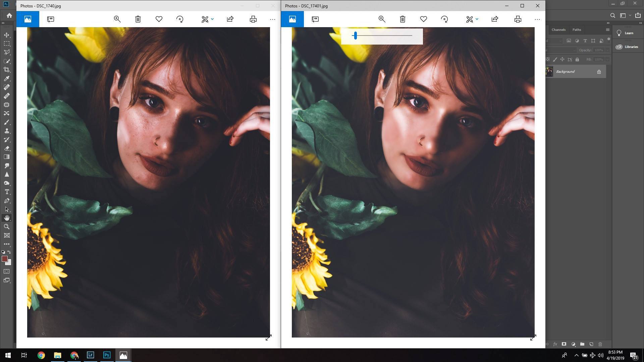Print the DSC_17401.jpg photo

coord(518,19)
